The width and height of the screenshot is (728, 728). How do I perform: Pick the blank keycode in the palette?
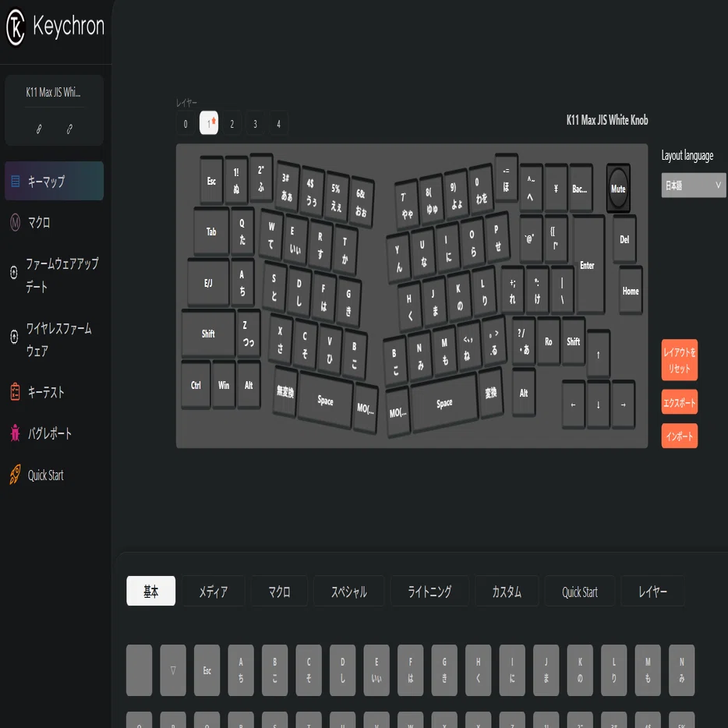(140, 670)
